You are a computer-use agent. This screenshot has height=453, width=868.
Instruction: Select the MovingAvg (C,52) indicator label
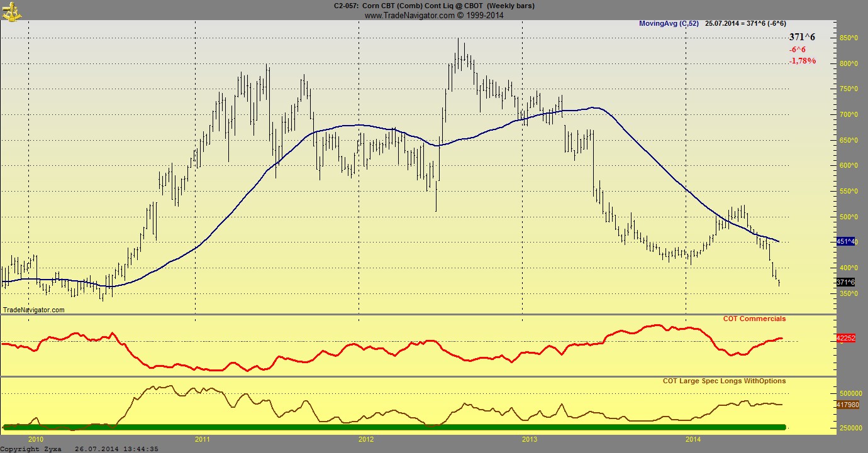click(x=668, y=23)
